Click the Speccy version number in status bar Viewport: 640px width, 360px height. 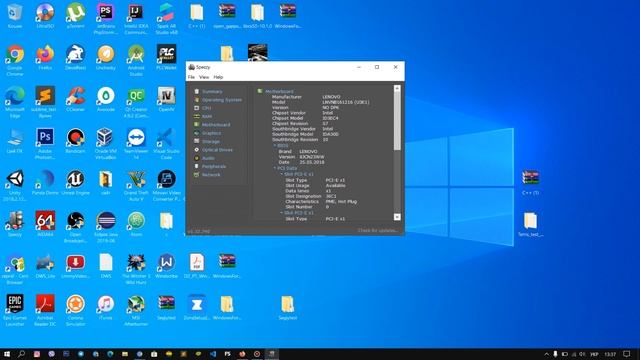[x=199, y=231]
